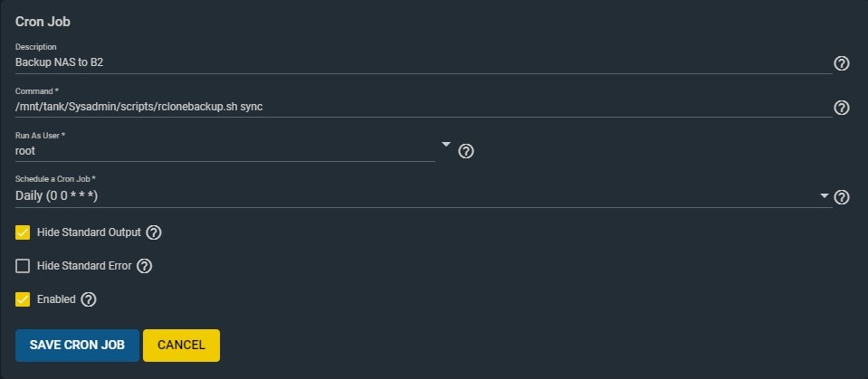Show help for the Command field
This screenshot has width=868, height=379.
click(x=841, y=108)
